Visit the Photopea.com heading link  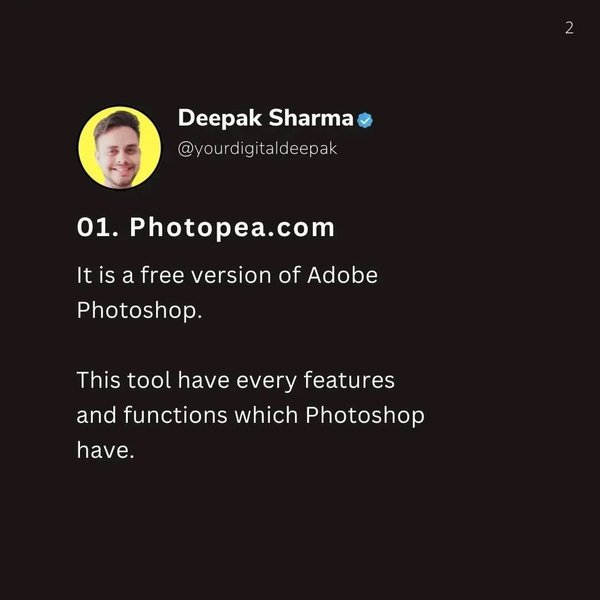(233, 228)
